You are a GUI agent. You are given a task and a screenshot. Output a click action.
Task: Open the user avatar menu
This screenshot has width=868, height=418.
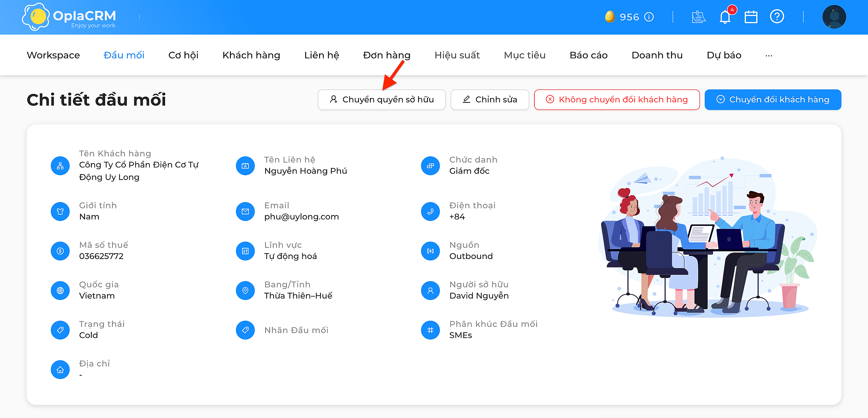[x=834, y=17]
